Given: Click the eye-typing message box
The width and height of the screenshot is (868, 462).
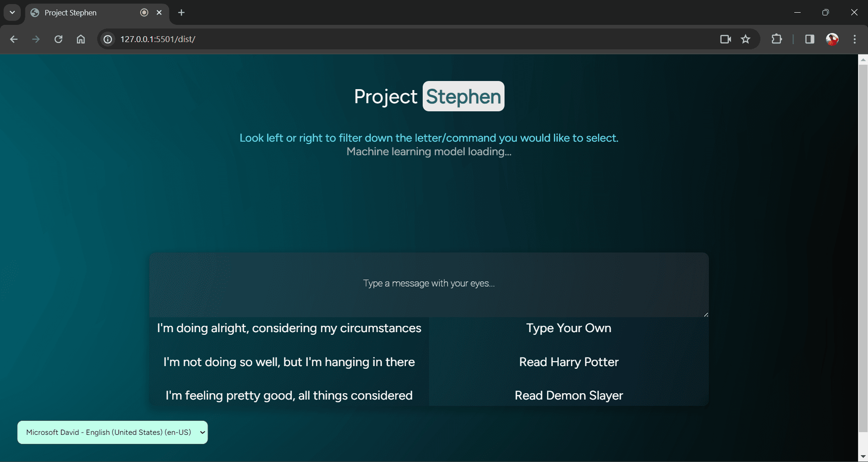Looking at the screenshot, I should pyautogui.click(x=429, y=283).
